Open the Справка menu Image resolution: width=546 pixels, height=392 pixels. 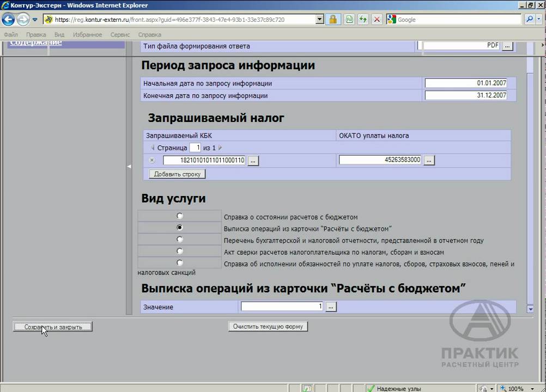149,34
